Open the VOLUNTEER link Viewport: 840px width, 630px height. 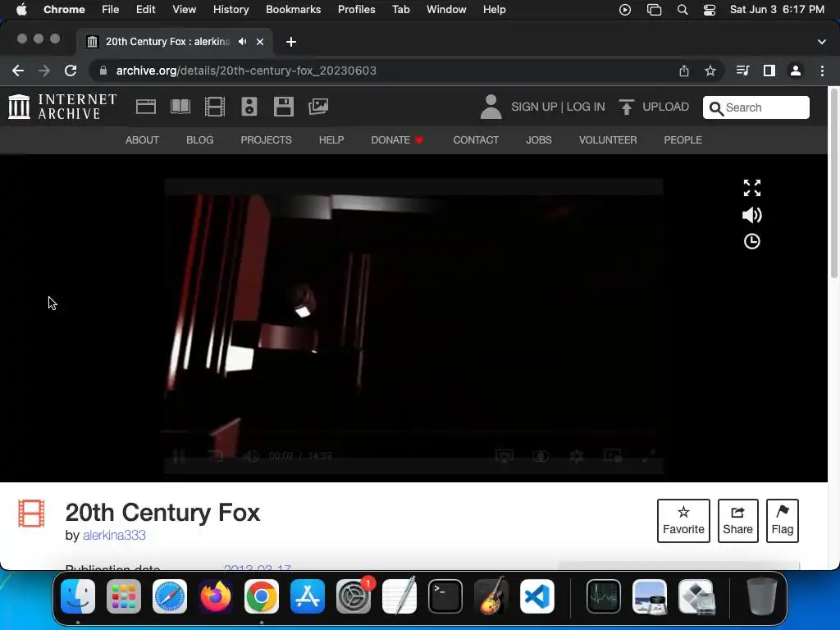608,139
